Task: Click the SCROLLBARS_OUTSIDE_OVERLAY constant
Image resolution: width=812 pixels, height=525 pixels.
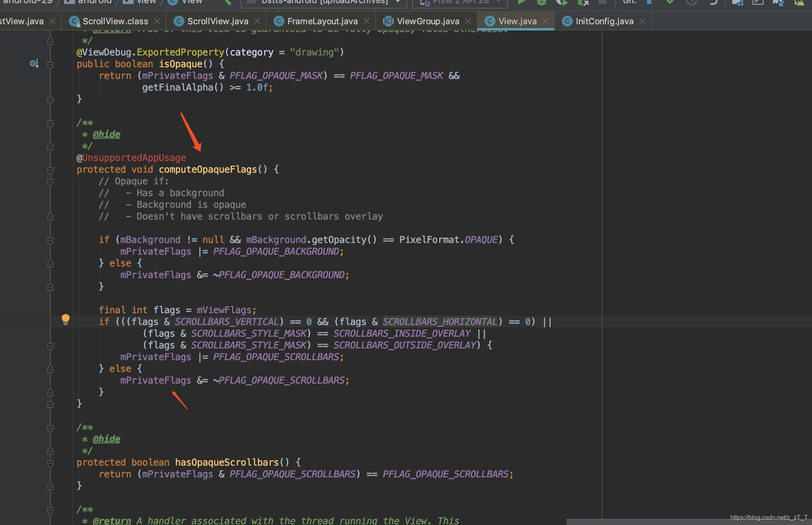Action: pyautogui.click(x=405, y=345)
